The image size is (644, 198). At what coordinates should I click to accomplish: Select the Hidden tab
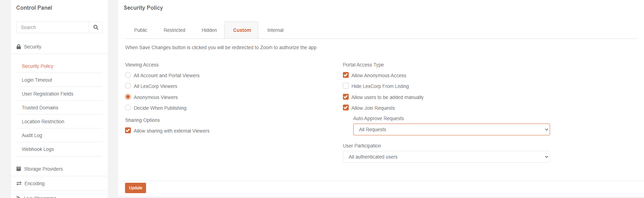tap(209, 30)
